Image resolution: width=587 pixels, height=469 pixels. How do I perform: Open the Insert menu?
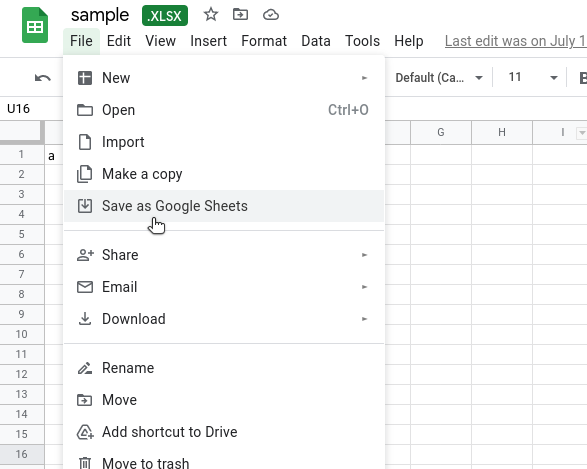coord(209,41)
